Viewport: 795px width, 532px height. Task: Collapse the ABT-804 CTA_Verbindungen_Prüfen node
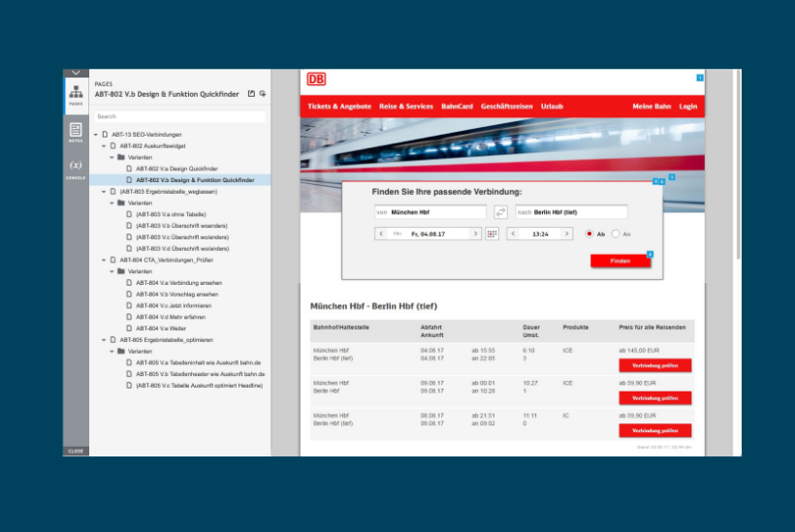[104, 260]
